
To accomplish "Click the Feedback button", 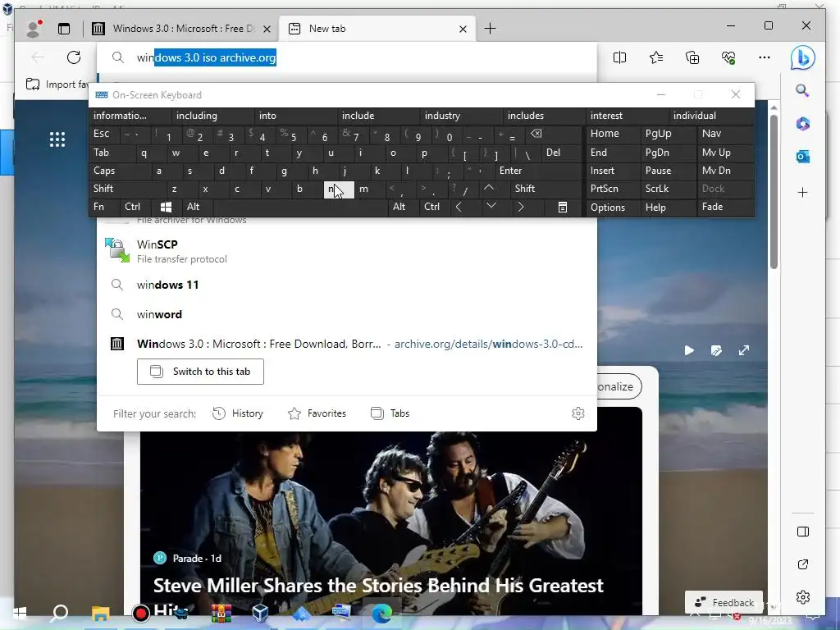I will (724, 602).
